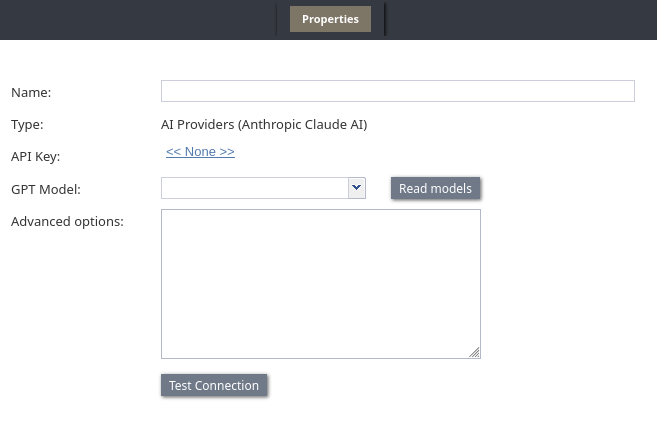The image size is (657, 429).
Task: Click the API Key: label
Action: pyautogui.click(x=36, y=157)
